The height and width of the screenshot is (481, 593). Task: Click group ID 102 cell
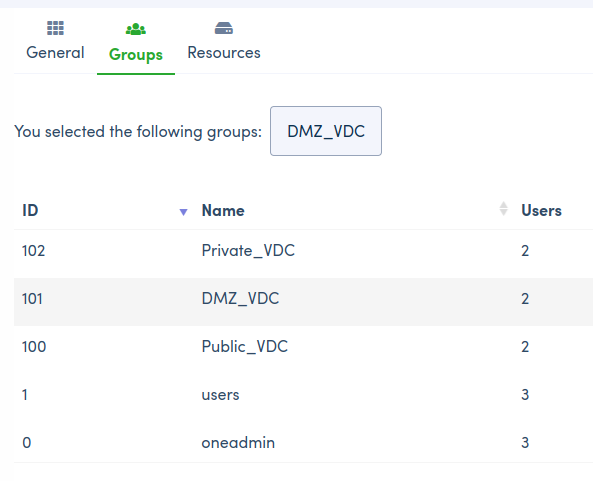(x=34, y=251)
